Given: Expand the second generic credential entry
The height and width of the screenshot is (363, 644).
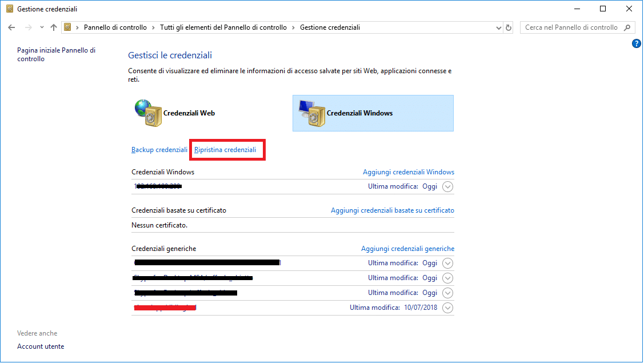Looking at the screenshot, I should coord(447,278).
